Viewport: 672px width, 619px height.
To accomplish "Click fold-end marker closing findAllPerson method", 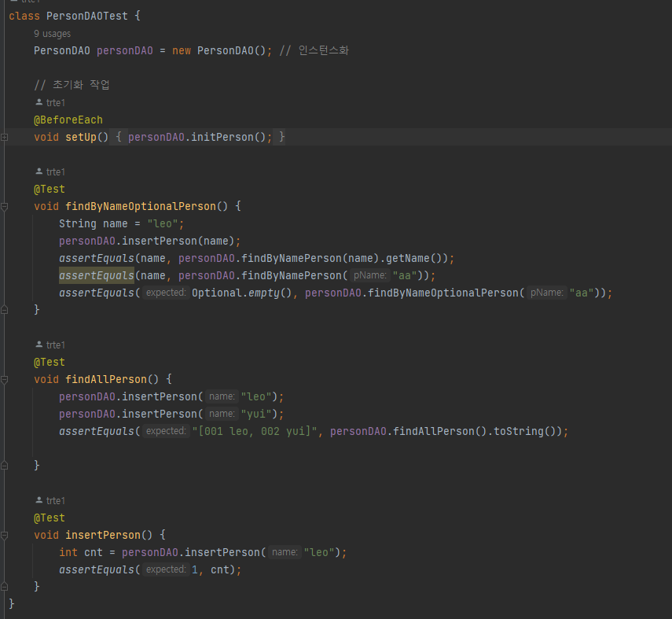I will coord(4,466).
